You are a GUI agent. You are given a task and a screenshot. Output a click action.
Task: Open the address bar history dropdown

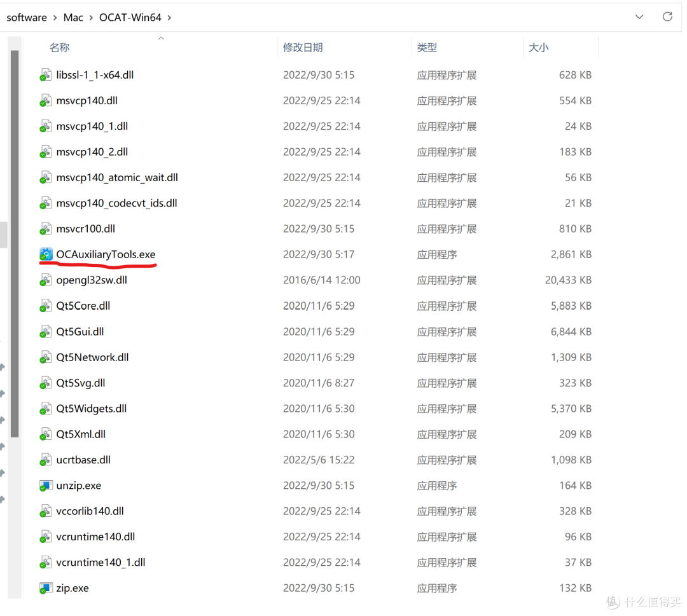639,17
